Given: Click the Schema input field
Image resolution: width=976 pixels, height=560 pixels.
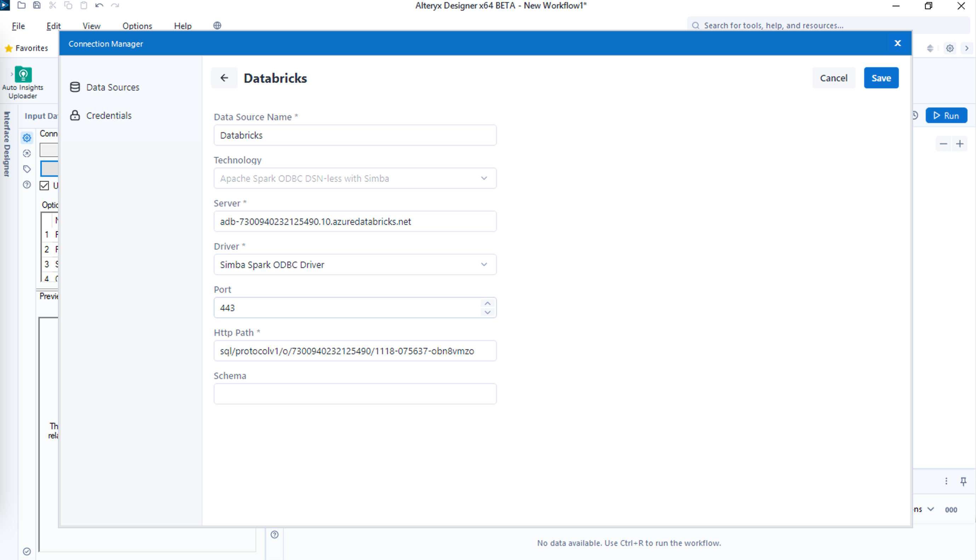Looking at the screenshot, I should [355, 394].
